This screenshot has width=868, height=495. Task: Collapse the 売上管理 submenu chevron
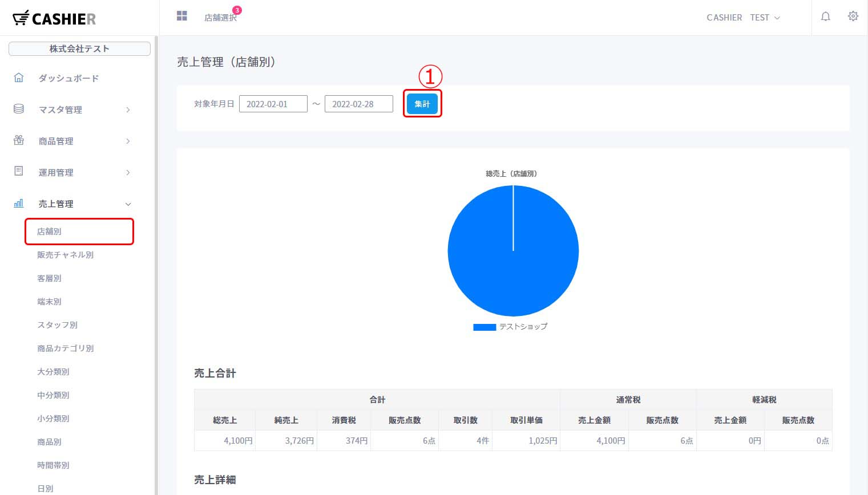[128, 204]
